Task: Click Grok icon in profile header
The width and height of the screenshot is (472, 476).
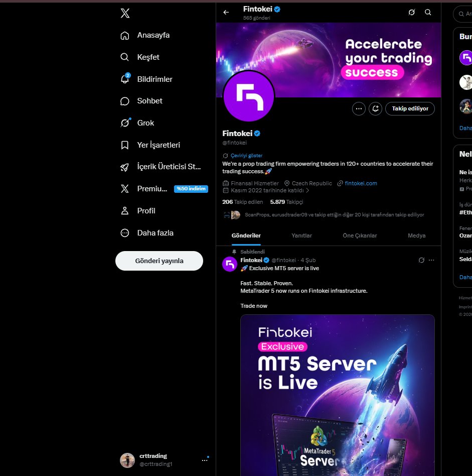Action: (x=411, y=12)
